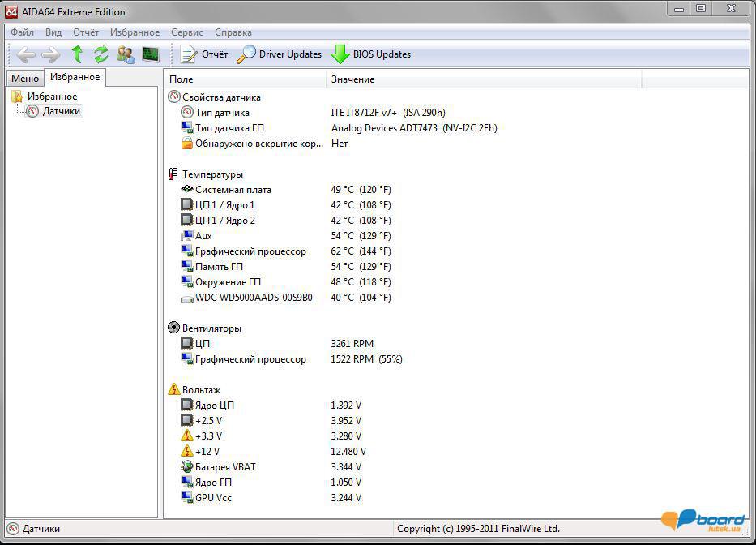Open the Сервис menu
This screenshot has height=545, width=756.
(x=187, y=32)
